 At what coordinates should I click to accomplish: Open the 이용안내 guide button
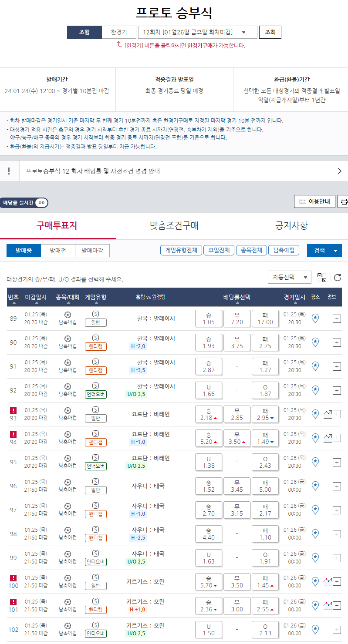click(x=315, y=201)
